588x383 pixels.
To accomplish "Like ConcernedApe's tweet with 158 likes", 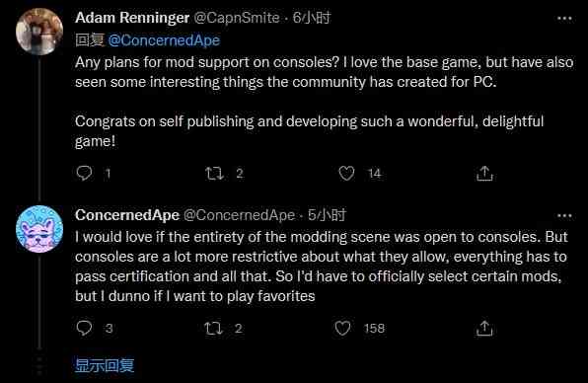I will (x=342, y=329).
